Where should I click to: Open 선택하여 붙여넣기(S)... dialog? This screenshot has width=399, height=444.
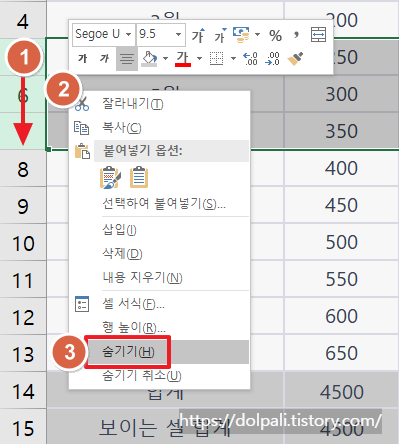159,203
